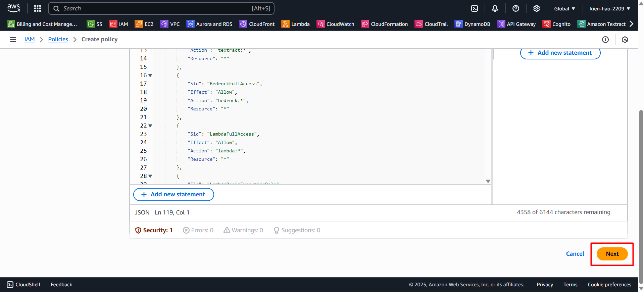Open the settings gear in top bar
Screen dimensions: 644x292
point(537,8)
